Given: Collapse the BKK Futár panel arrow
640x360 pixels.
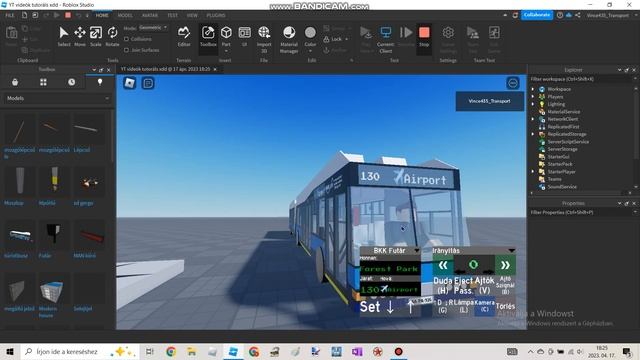Looking at the screenshot, I should (416, 251).
